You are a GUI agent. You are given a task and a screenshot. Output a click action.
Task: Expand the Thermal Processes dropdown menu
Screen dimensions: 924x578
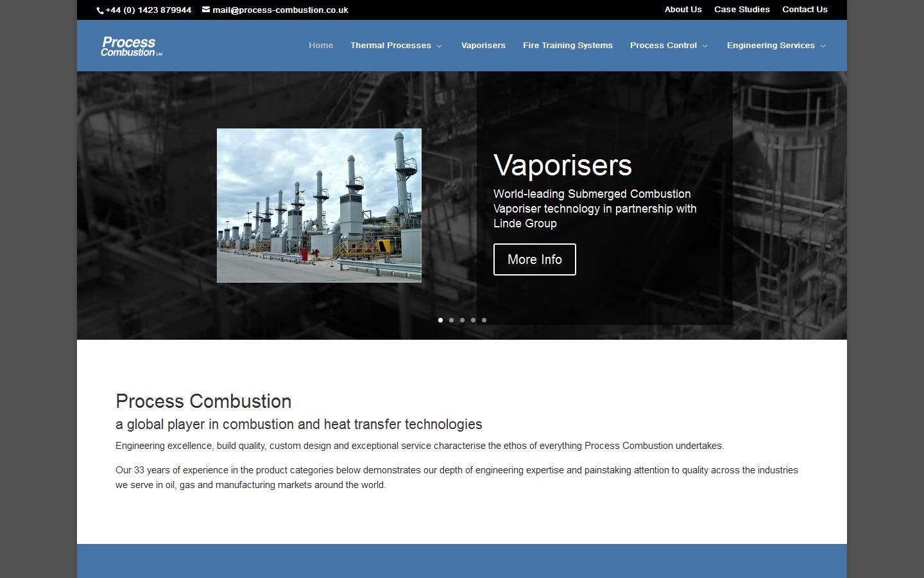coord(391,46)
